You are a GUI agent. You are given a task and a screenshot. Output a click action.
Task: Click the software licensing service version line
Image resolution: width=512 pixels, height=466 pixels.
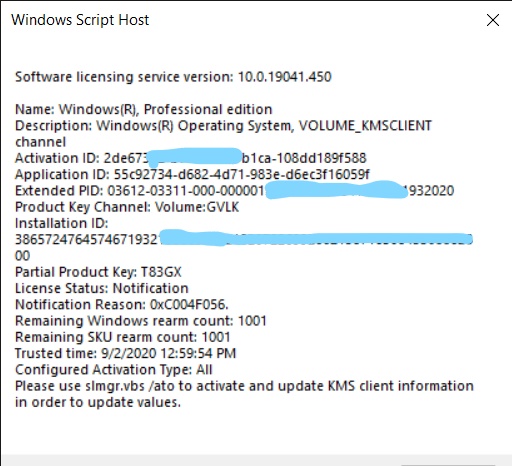click(x=173, y=77)
